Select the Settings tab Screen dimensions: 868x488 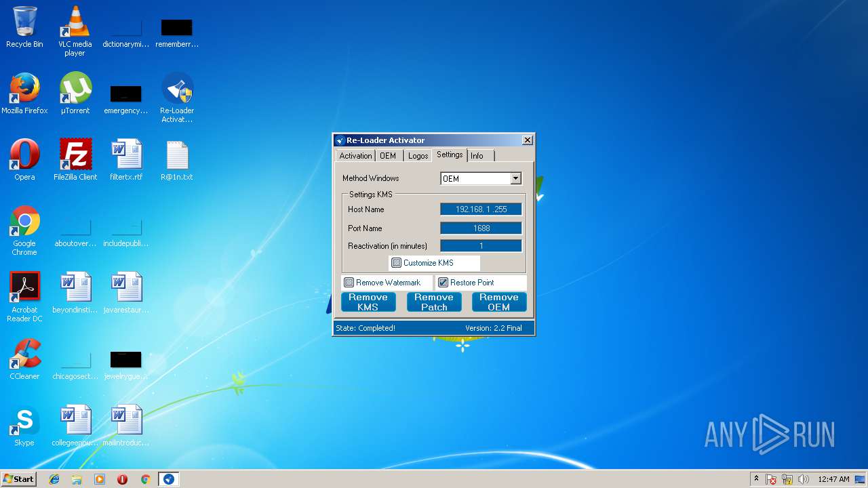450,155
